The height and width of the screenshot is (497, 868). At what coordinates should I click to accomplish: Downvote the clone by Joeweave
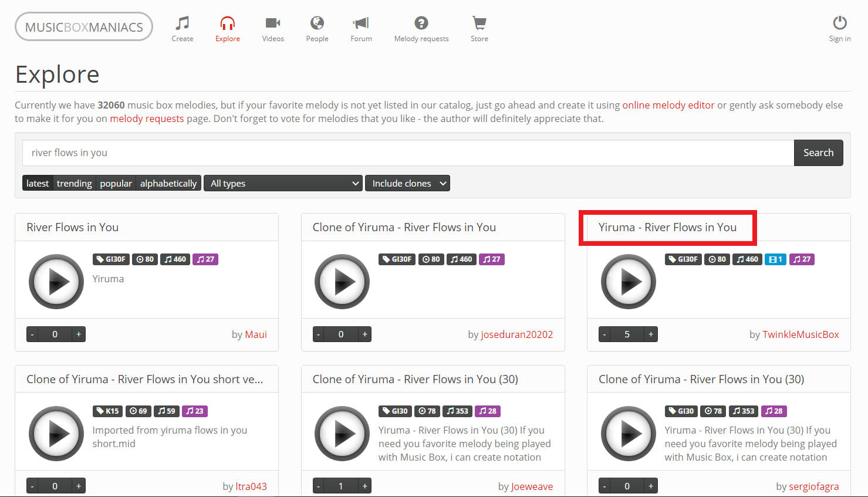[x=318, y=486]
